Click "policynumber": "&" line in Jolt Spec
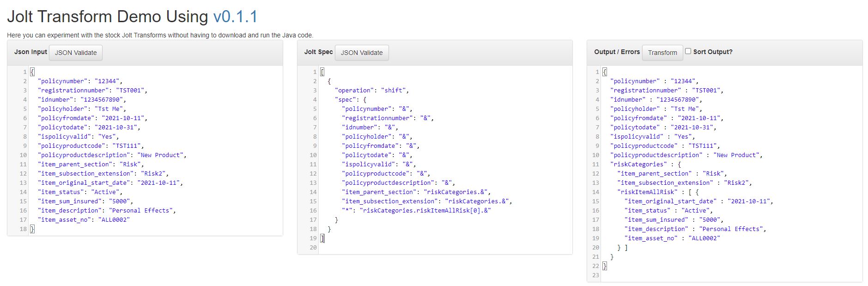The width and height of the screenshot is (868, 286). (377, 109)
